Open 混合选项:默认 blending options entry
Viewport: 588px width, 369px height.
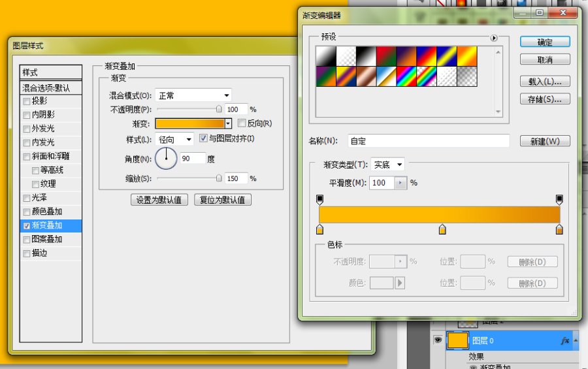tap(50, 88)
